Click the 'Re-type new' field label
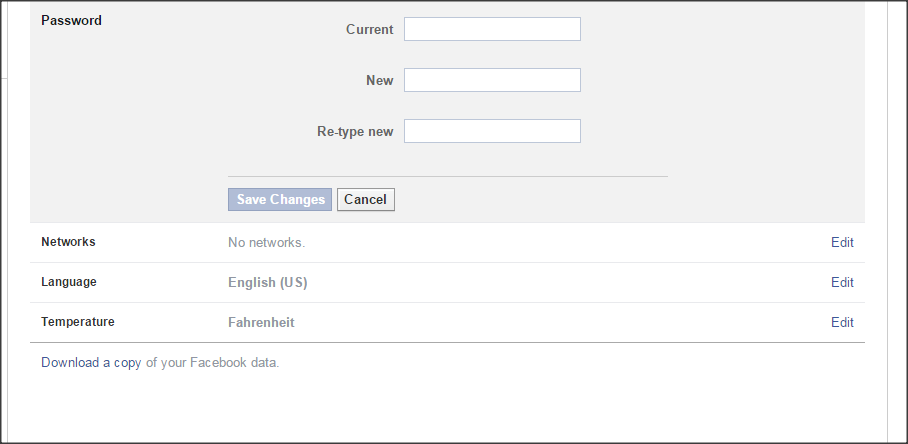908x444 pixels. click(355, 131)
